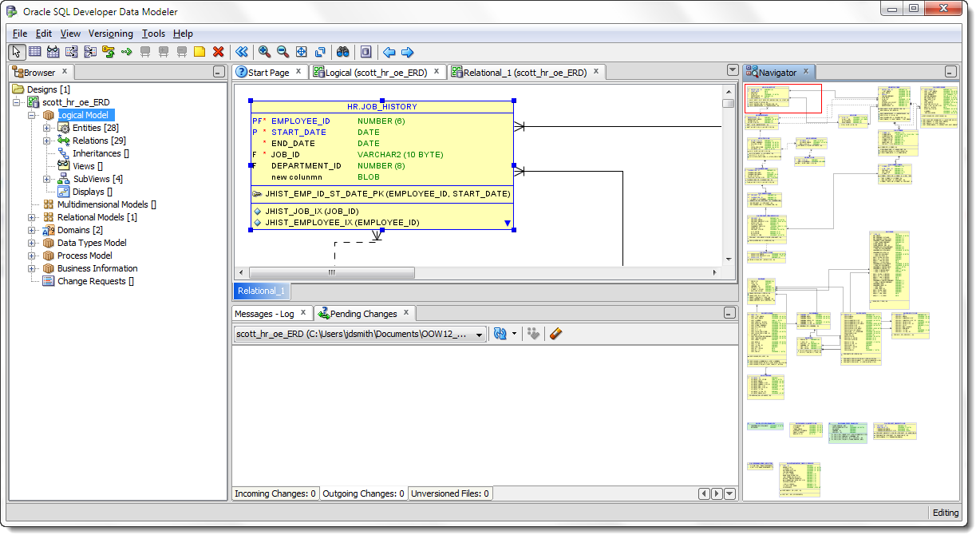Click the red X delete icon
The image size is (980, 539).
tap(218, 52)
